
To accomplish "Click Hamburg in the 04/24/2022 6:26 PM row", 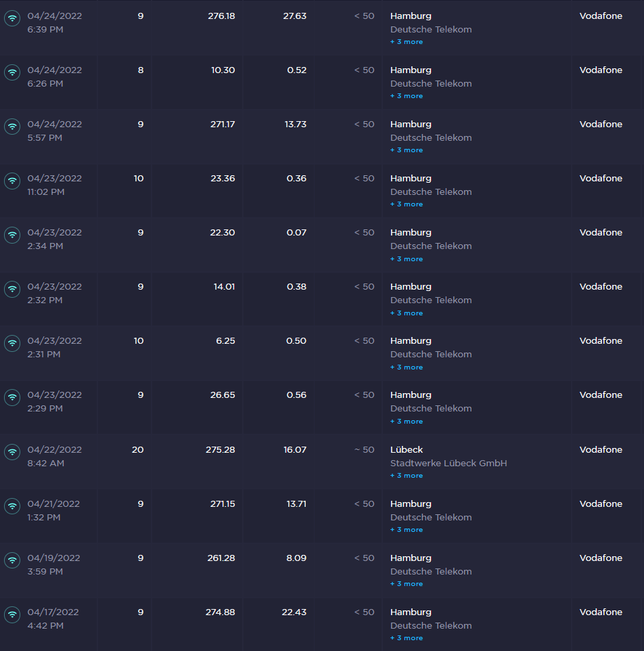I will coord(411,70).
